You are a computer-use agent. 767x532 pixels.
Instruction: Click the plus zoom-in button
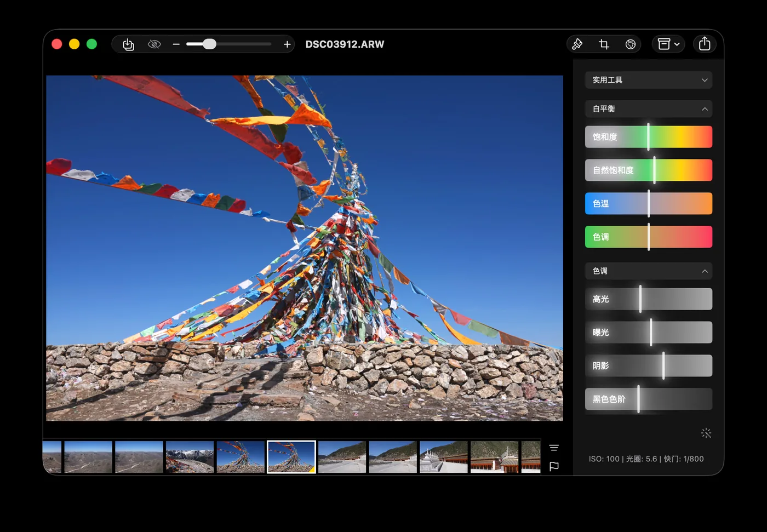pyautogui.click(x=287, y=44)
